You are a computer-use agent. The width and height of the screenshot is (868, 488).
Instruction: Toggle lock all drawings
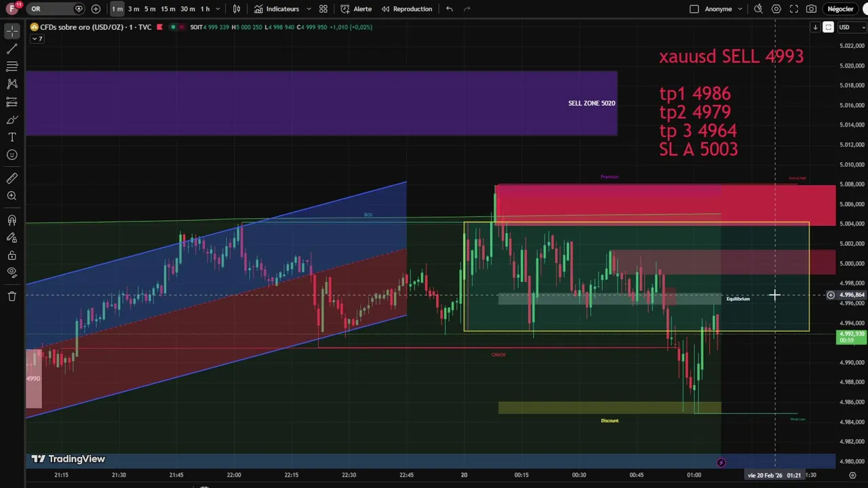[x=12, y=256]
